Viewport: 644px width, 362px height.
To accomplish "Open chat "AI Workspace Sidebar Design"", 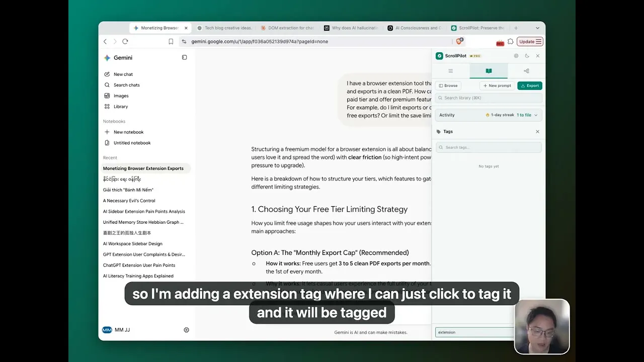I will (x=133, y=244).
